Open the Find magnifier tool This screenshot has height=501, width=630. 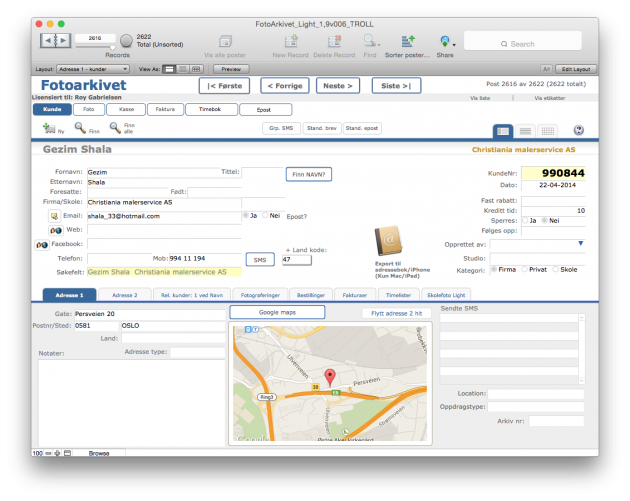click(x=369, y=41)
